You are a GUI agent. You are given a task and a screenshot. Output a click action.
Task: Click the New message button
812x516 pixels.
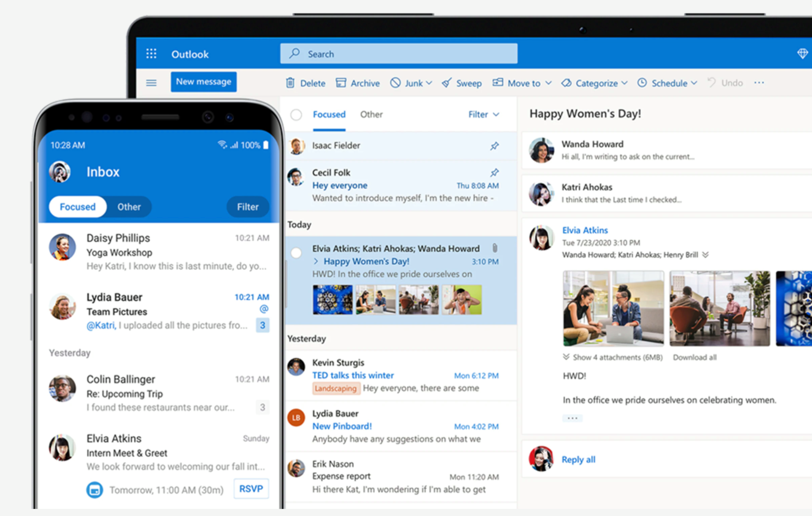pos(203,82)
